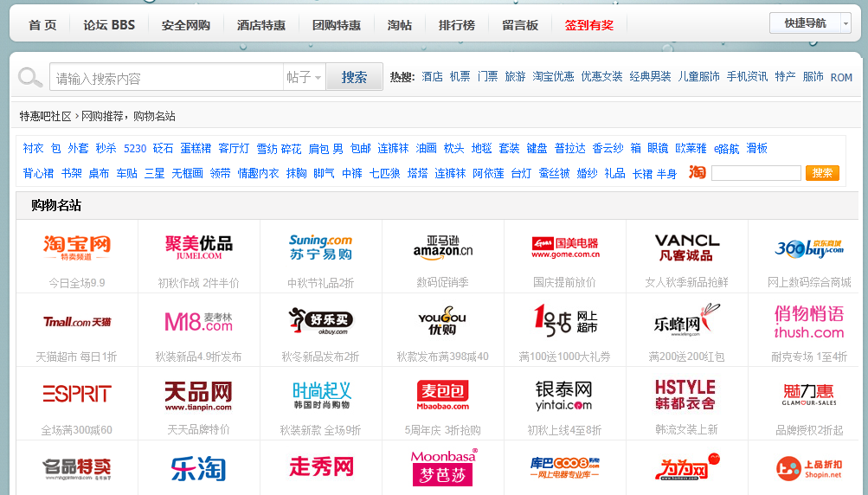Open the 名品特卖 logo tile
The height and width of the screenshot is (495, 868).
coord(77,469)
